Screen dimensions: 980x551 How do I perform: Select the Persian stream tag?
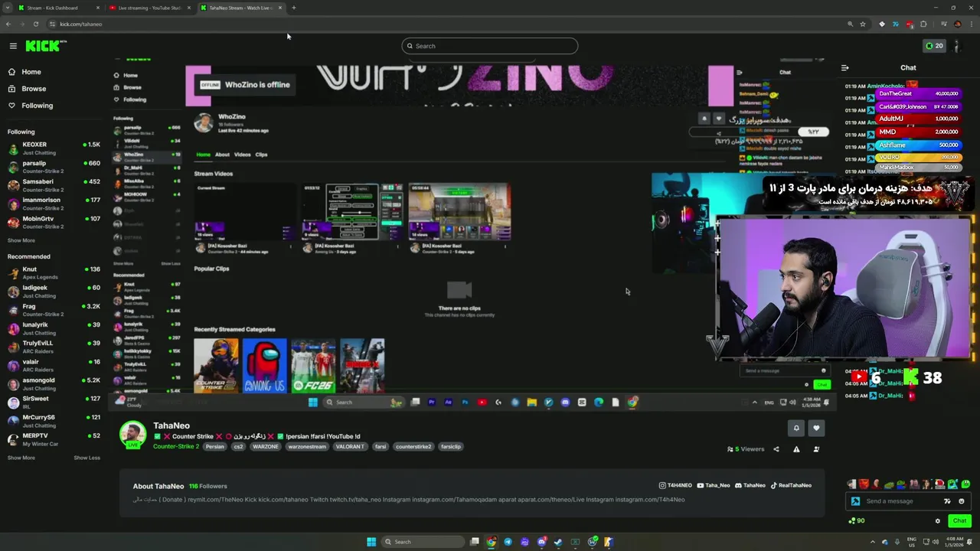point(215,446)
